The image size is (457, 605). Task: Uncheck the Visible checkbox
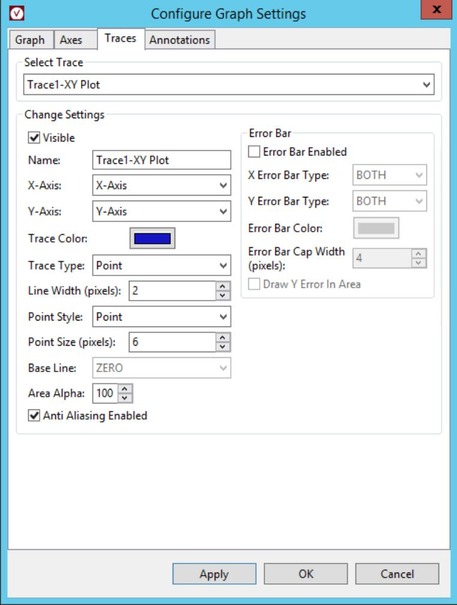click(x=34, y=137)
